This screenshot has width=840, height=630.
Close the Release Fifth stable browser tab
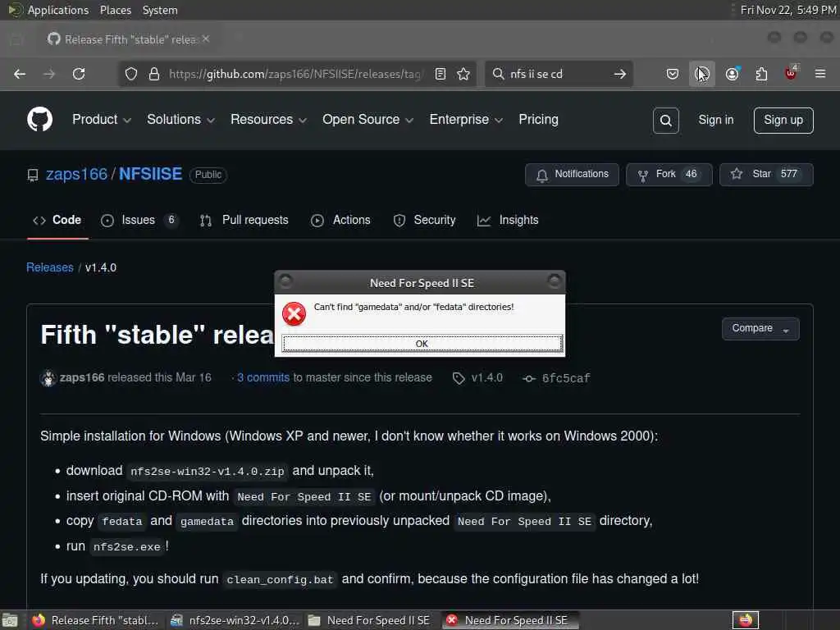coord(206,39)
